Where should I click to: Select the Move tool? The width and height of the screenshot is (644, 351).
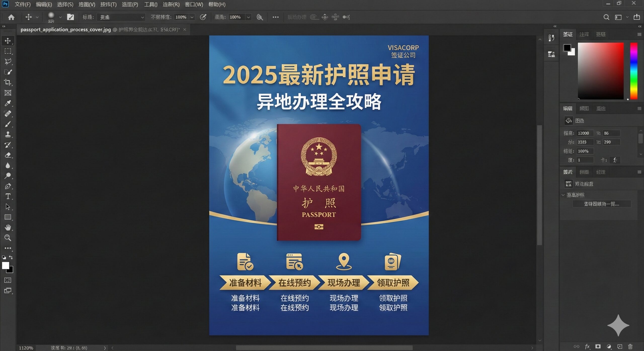tap(8, 40)
